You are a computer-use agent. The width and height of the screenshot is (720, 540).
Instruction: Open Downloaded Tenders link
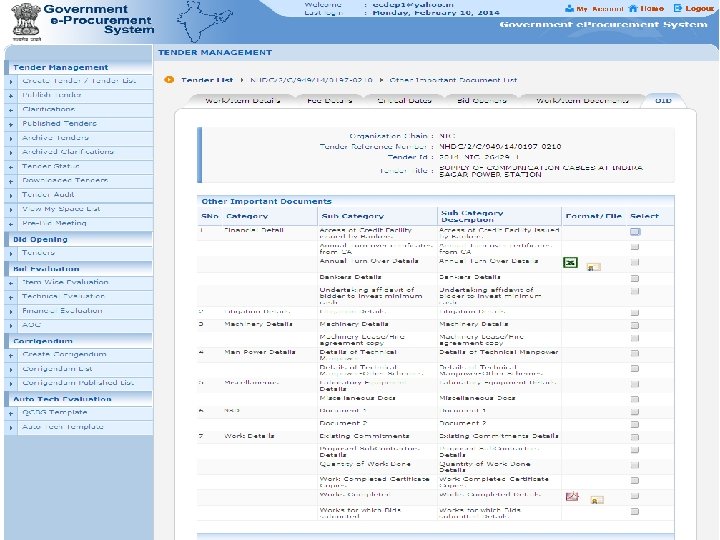pyautogui.click(x=65, y=180)
